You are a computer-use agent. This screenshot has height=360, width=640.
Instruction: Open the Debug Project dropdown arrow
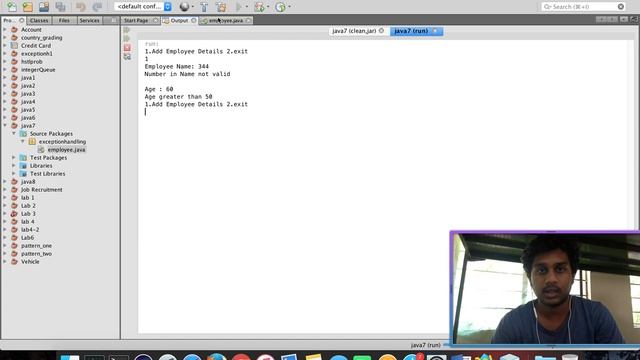point(268,7)
